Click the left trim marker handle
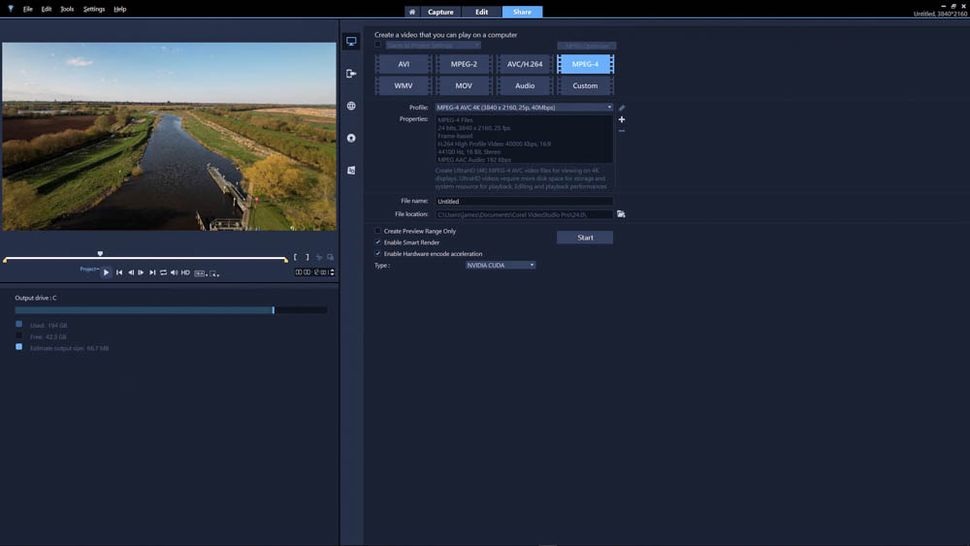This screenshot has width=970, height=546. [5, 260]
